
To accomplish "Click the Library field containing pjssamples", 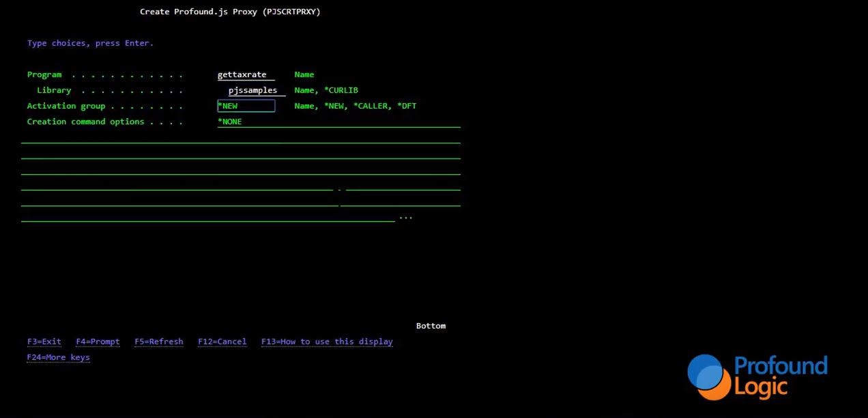I will pyautogui.click(x=257, y=90).
